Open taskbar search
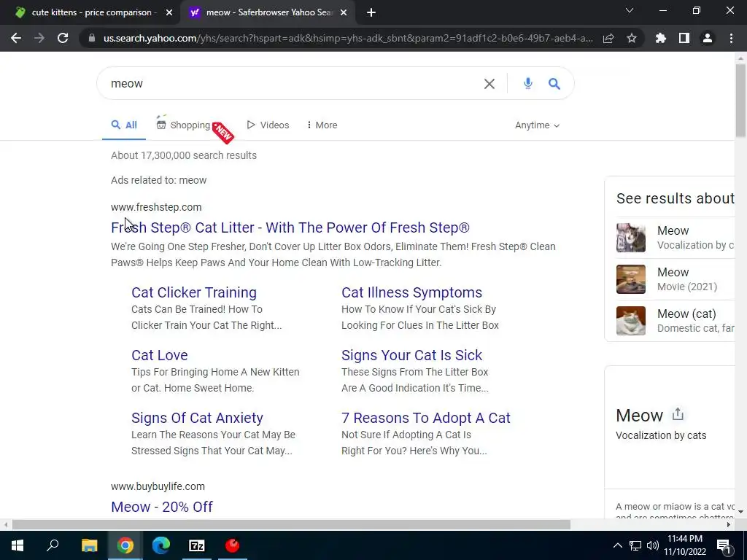 click(x=53, y=545)
